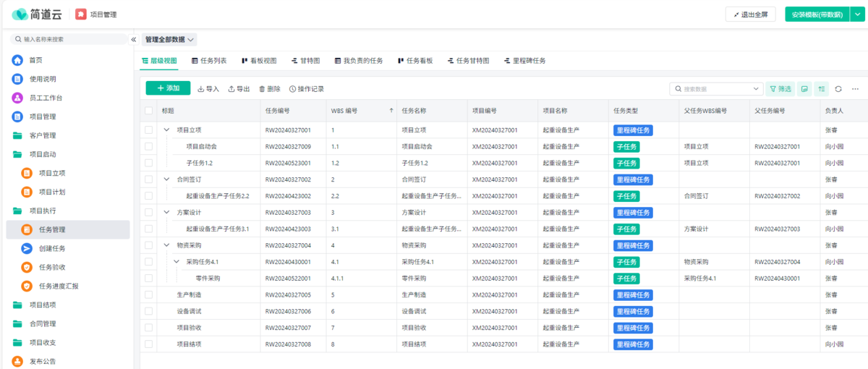The height and width of the screenshot is (369, 868).
Task: Click the 首页 home icon in sidebar
Action: (x=17, y=60)
